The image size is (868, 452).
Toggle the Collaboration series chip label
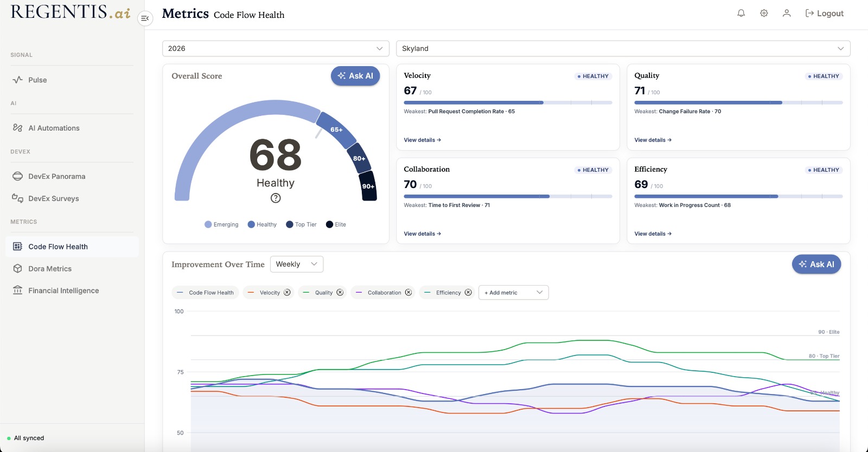click(x=385, y=293)
